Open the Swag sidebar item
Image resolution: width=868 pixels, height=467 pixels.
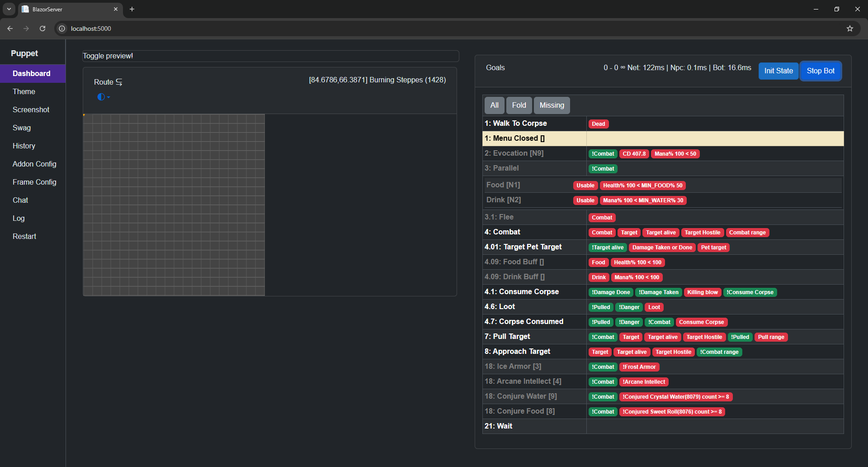[x=33, y=128]
